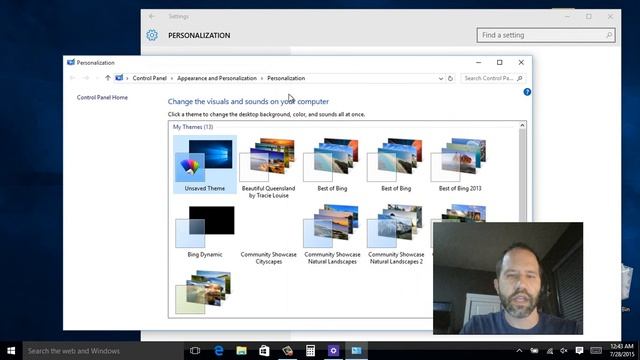This screenshot has height=360, width=640.
Task: Open Control Panel Home link
Action: click(102, 98)
